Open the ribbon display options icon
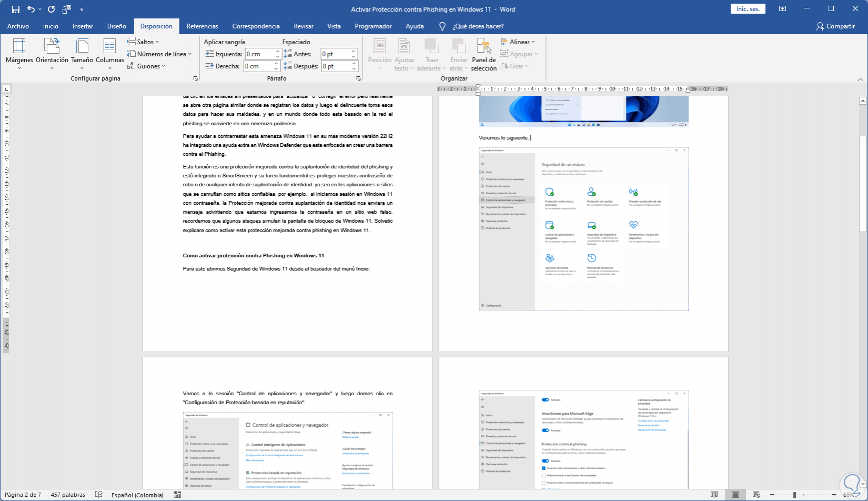868x501 pixels. [x=783, y=9]
